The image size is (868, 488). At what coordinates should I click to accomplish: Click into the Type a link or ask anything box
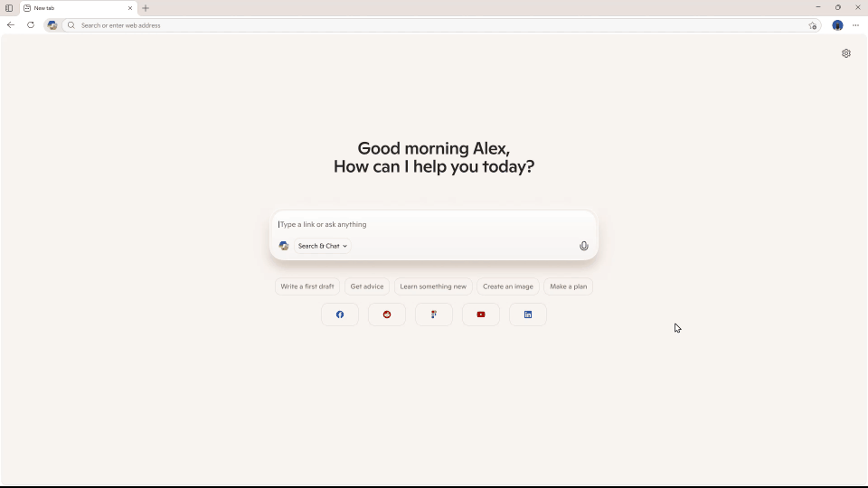click(x=433, y=224)
